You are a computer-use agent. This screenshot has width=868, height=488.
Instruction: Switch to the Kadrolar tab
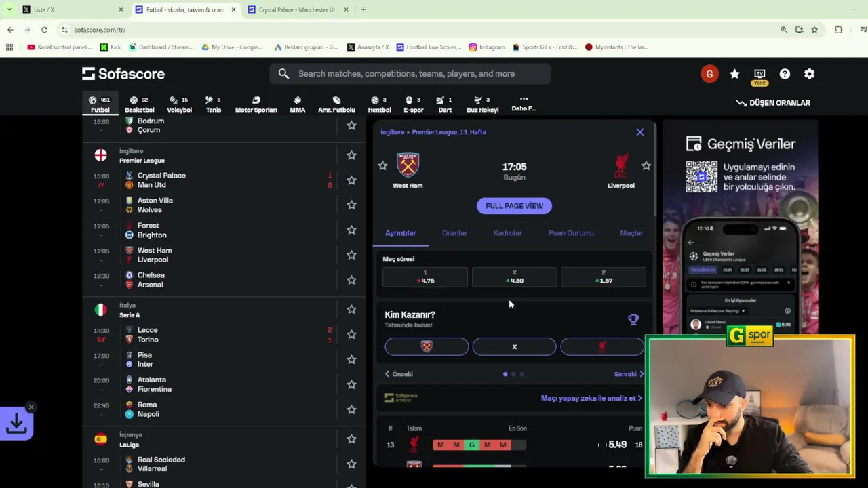point(508,233)
